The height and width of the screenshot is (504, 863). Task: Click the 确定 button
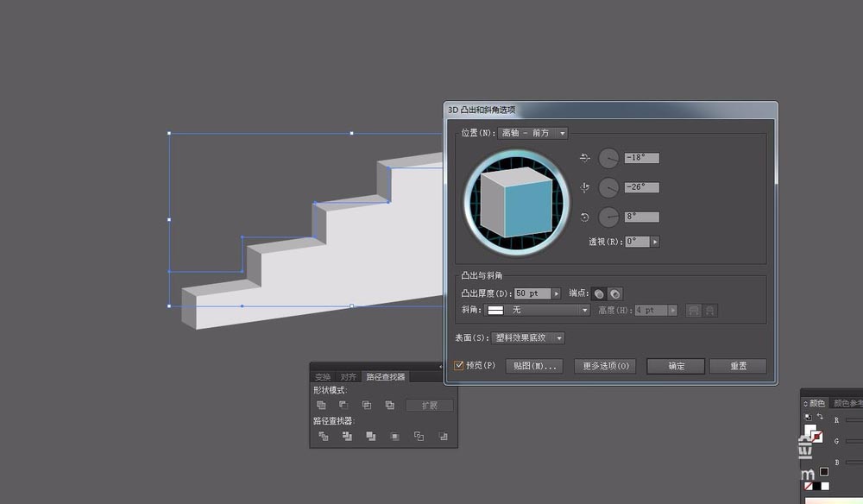(x=676, y=367)
